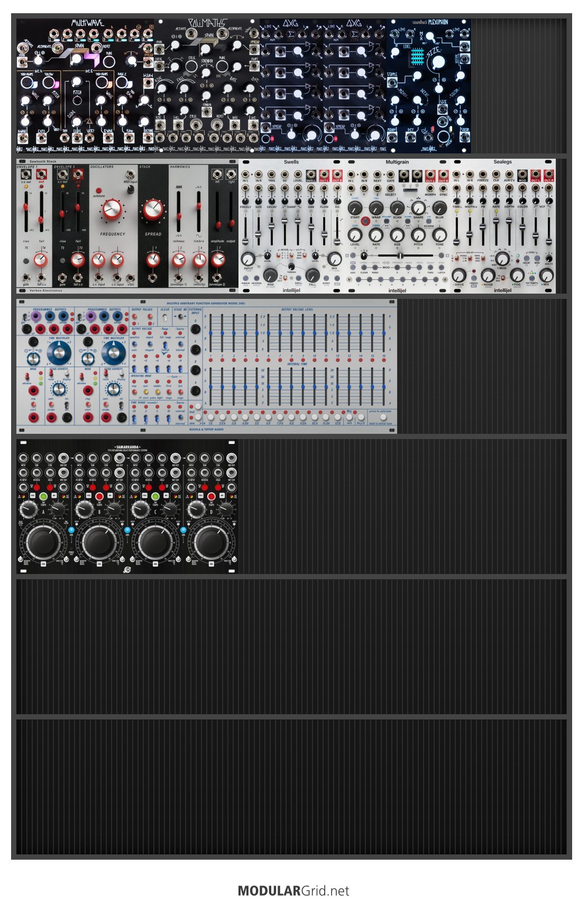Screen dimensions: 588x902
Task: Click the right output jack on Sawtooth Stack
Action: [231, 174]
